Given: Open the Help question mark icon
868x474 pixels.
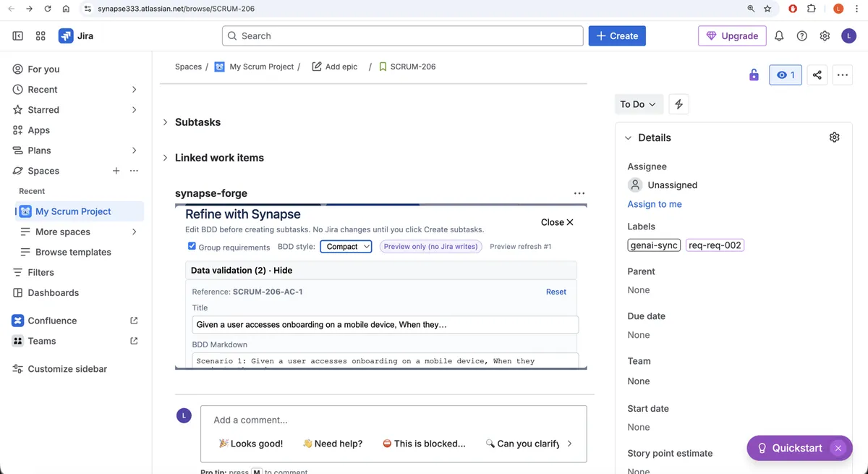Looking at the screenshot, I should tap(802, 35).
